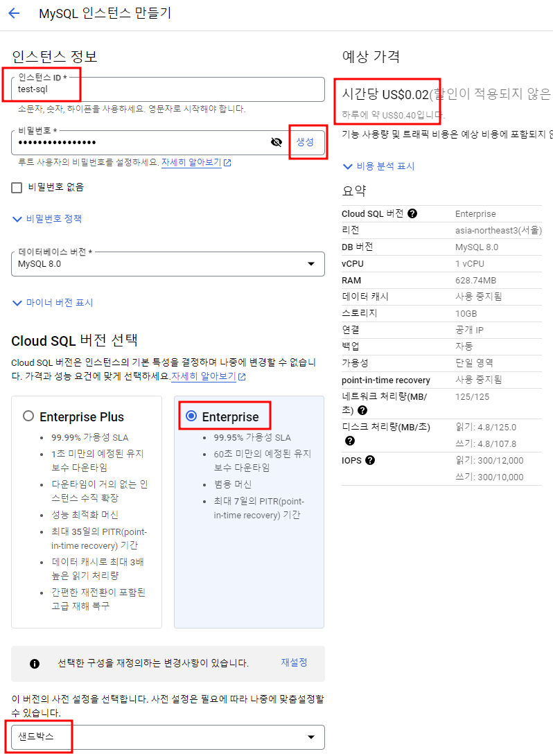Expand 비용 분석 표시 section
The width and height of the screenshot is (553, 756).
click(378, 166)
